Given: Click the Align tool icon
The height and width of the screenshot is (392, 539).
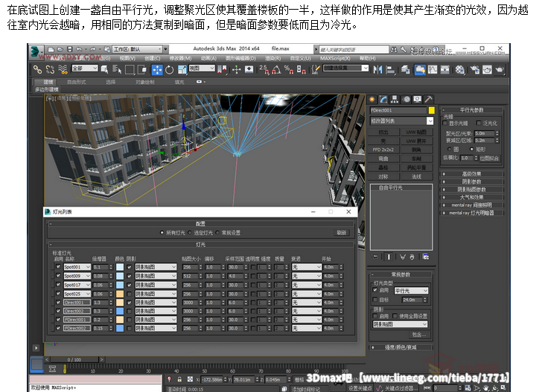Looking at the screenshot, I should pos(391,70).
